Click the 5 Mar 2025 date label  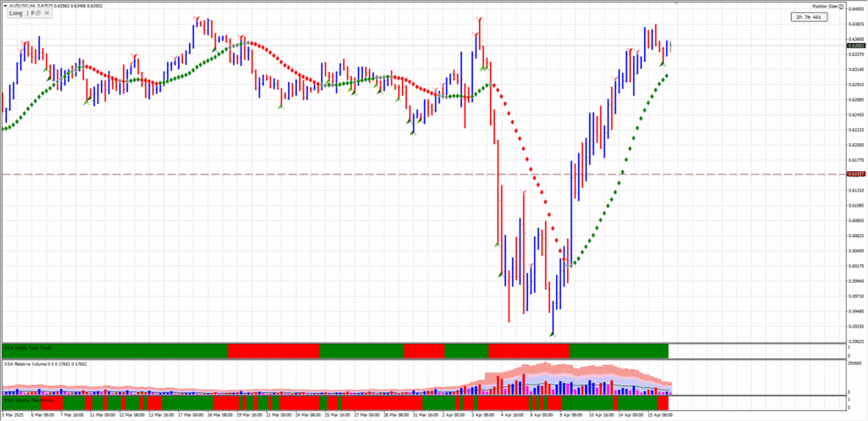(12, 414)
